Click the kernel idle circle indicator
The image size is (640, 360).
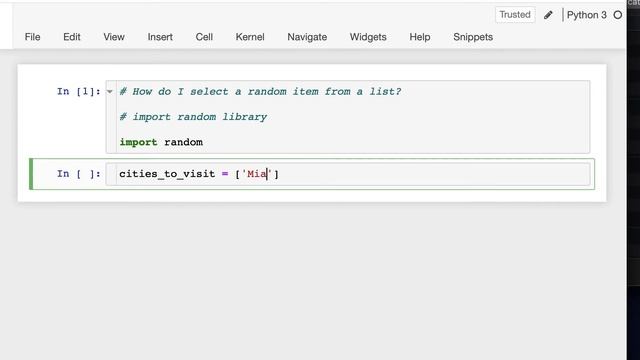pos(618,15)
